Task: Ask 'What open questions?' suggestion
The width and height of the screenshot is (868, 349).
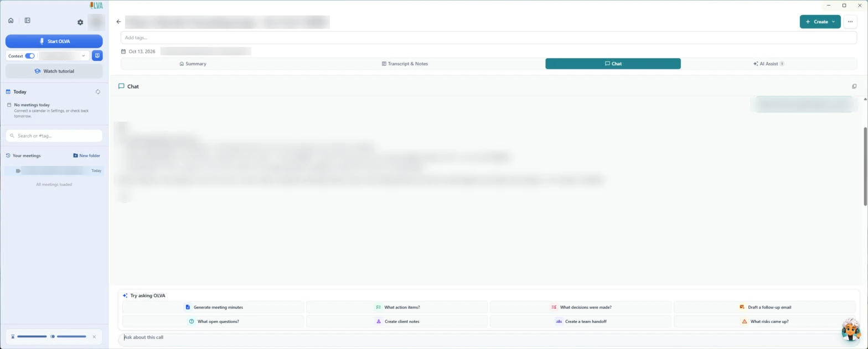Action: [x=213, y=321]
